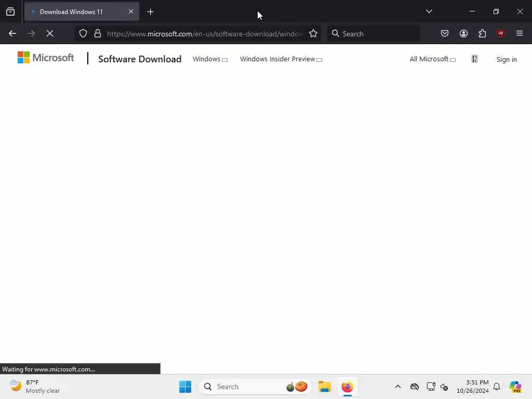The image size is (532, 399).
Task: View site security lock information
Action: tap(98, 33)
